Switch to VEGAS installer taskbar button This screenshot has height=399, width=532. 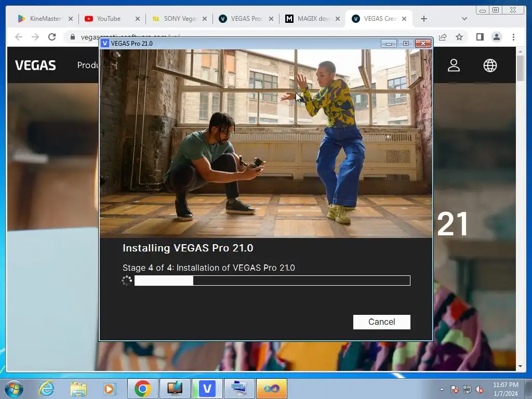(207, 389)
